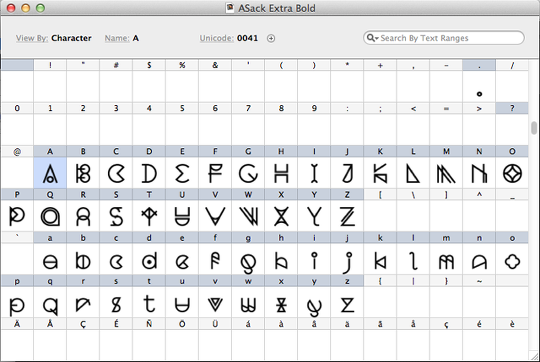Image resolution: width=540 pixels, height=362 pixels.
Task: Select the uppercase W glyph
Action: click(x=248, y=216)
